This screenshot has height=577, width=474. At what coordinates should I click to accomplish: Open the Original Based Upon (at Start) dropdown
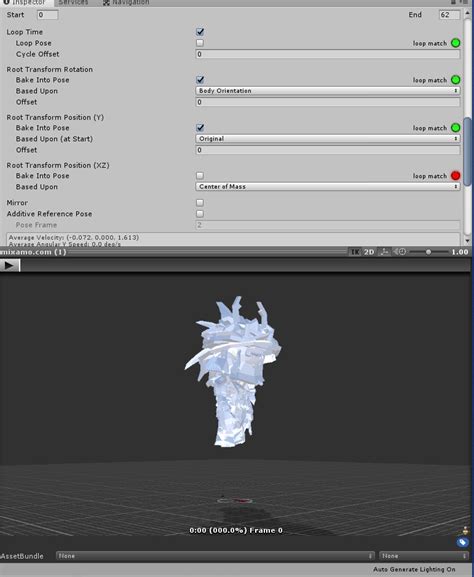[328, 139]
